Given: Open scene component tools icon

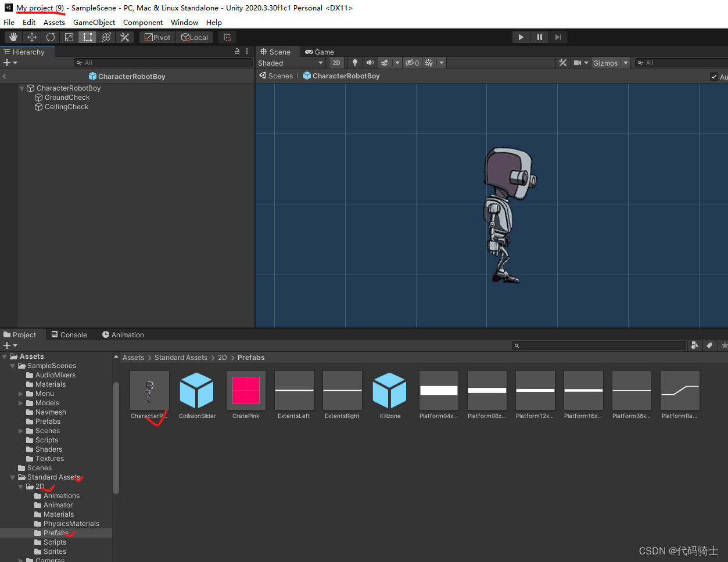Looking at the screenshot, I should coord(562,63).
